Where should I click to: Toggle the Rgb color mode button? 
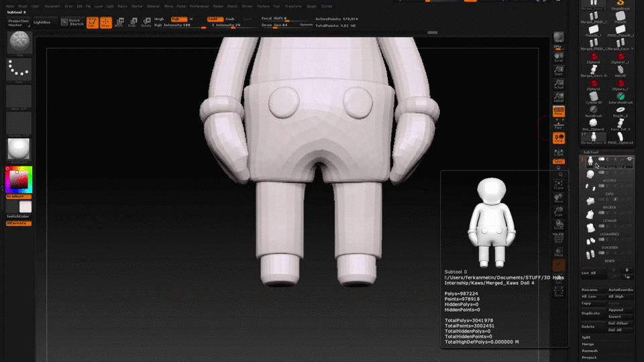click(x=178, y=19)
